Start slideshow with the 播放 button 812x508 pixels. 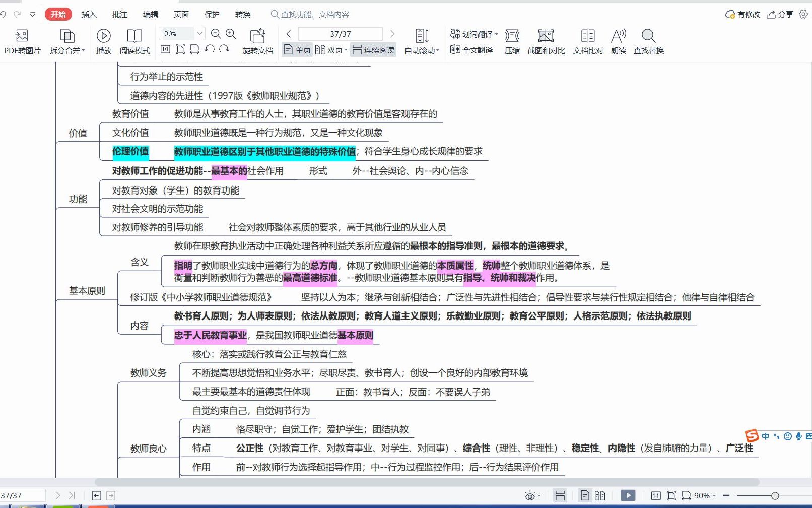(103, 41)
